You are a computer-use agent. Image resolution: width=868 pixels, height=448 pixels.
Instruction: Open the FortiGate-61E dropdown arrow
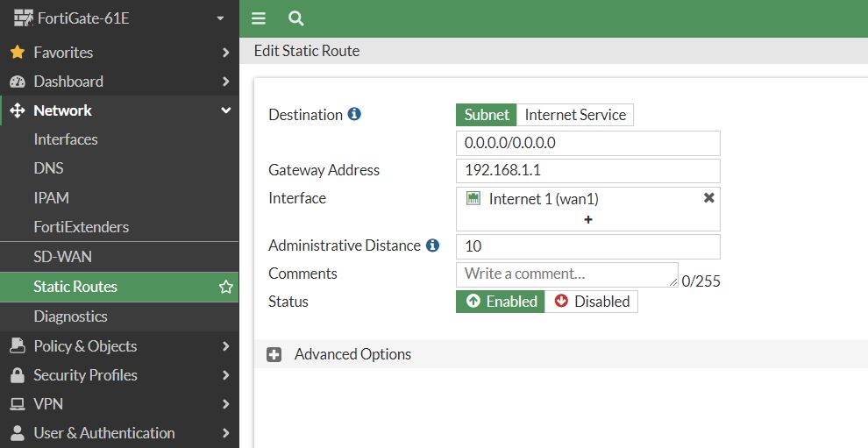pos(220,18)
